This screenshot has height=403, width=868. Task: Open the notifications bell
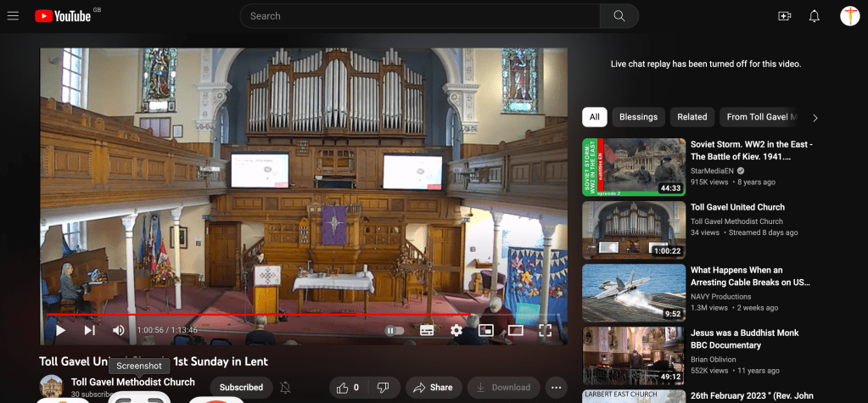[x=815, y=16]
